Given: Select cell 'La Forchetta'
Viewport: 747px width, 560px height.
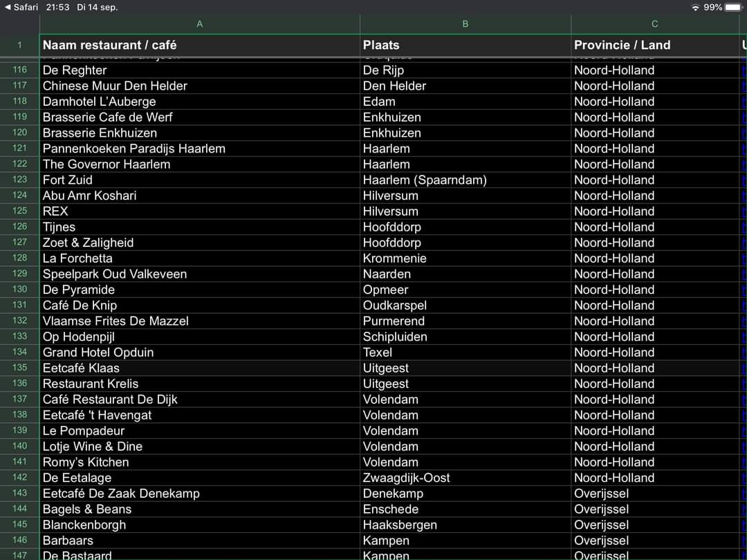Looking at the screenshot, I should 200,259.
